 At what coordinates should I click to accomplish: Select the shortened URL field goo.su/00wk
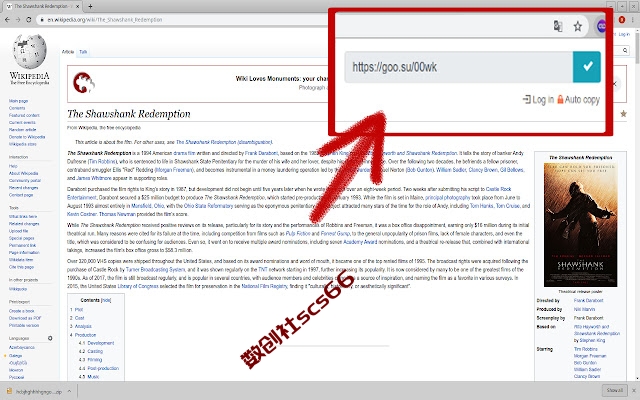(x=459, y=67)
